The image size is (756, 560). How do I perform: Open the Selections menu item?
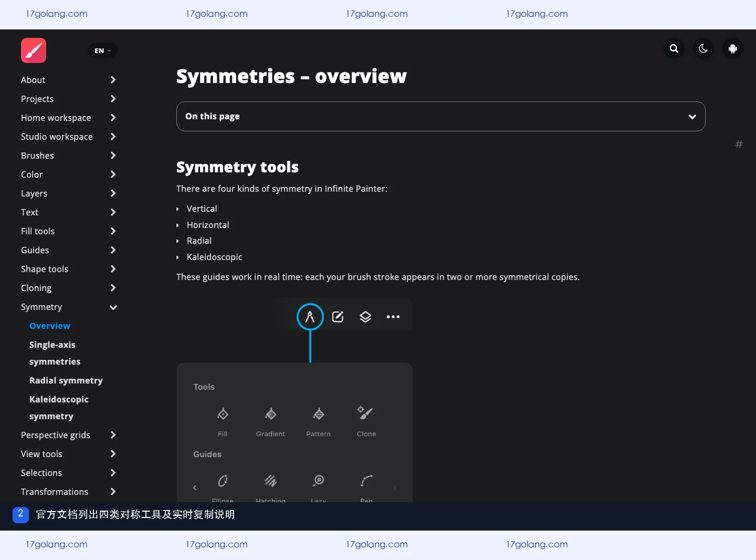[x=41, y=473]
